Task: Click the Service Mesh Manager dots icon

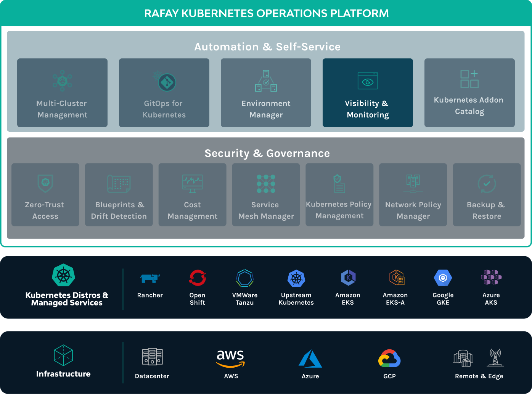Action: 266,184
